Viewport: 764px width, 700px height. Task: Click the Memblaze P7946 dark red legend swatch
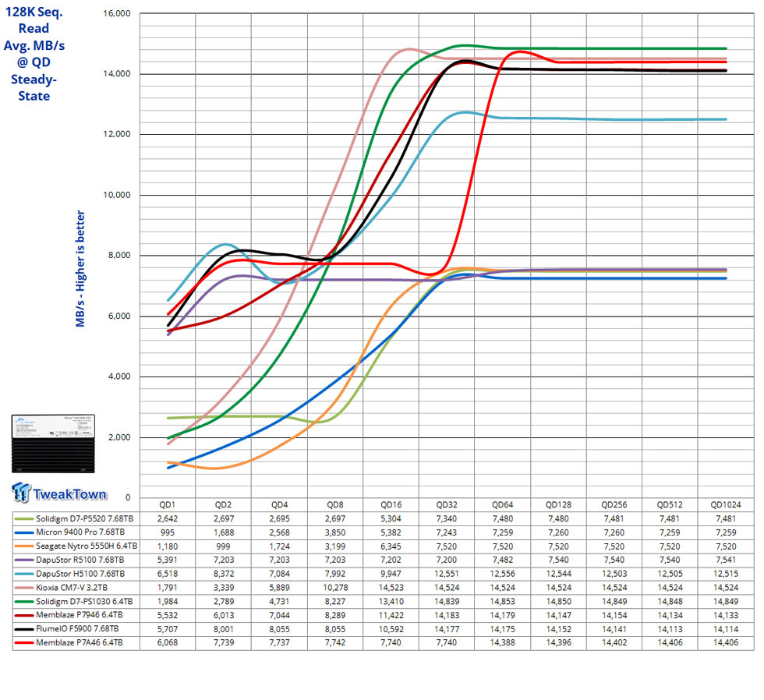click(x=24, y=615)
